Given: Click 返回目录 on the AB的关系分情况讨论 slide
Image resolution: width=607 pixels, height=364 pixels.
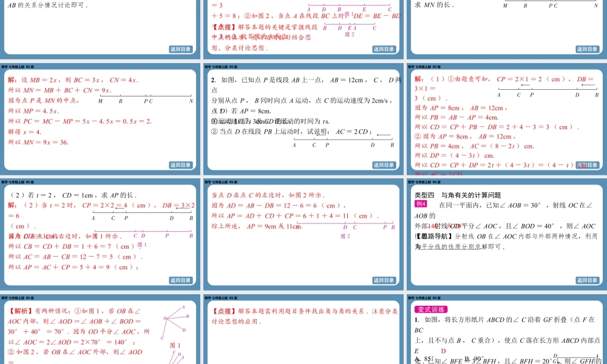Looking at the screenshot, I should 180,49.
